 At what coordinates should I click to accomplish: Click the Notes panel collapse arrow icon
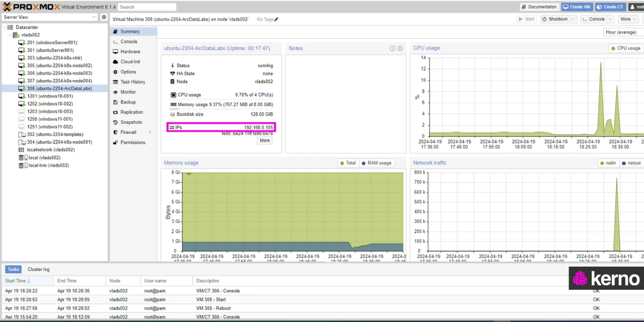pos(392,48)
